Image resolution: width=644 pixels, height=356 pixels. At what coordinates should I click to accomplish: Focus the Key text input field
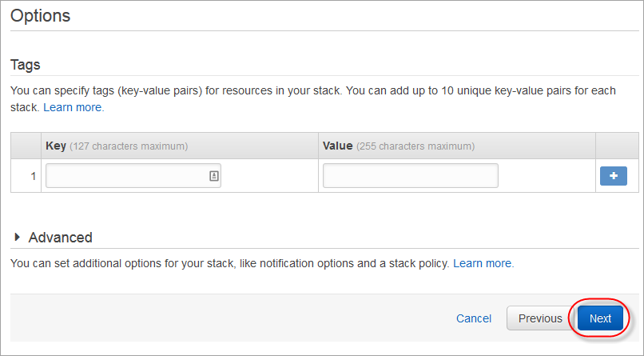[126, 176]
